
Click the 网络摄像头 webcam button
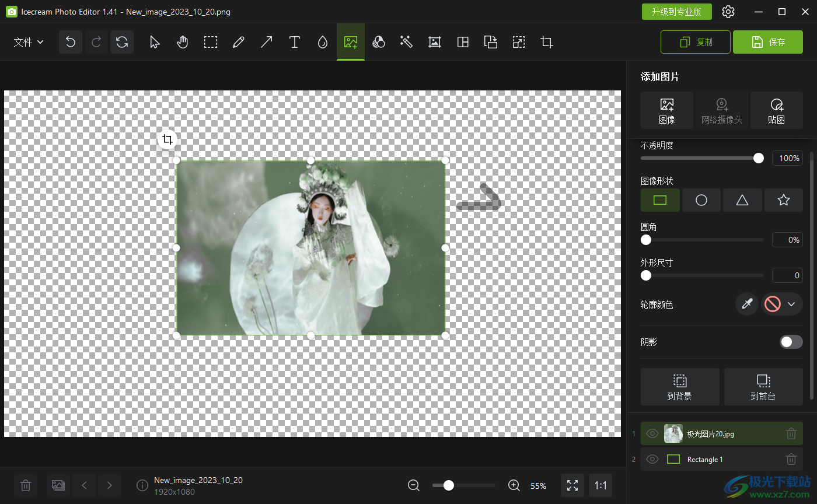click(722, 110)
